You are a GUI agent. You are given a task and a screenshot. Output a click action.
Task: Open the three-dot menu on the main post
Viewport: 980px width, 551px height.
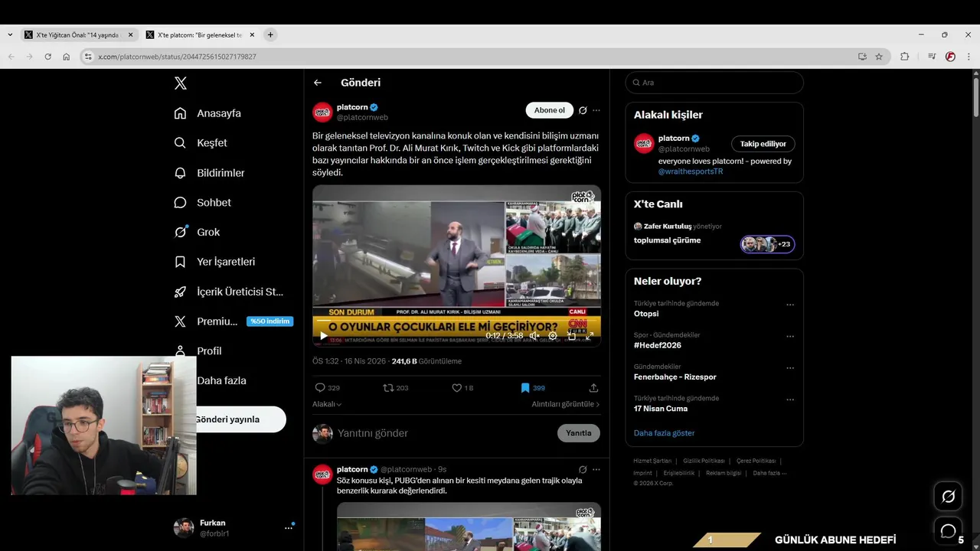pos(596,110)
